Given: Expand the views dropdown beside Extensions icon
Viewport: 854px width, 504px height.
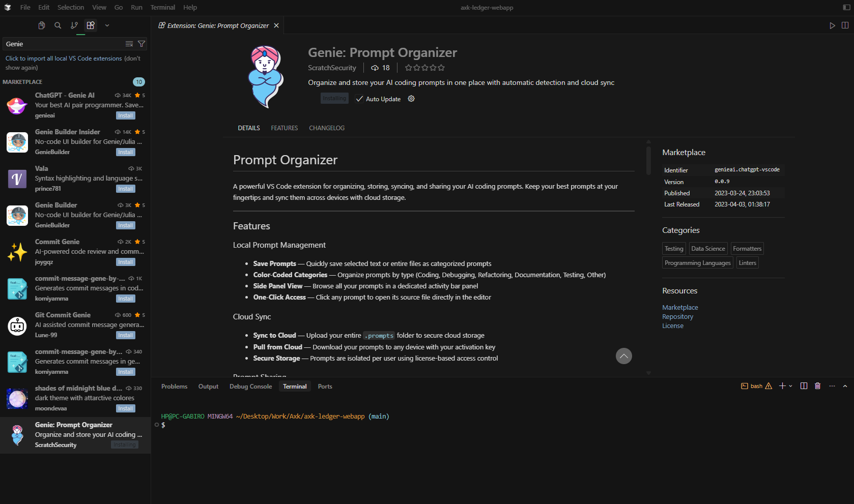Looking at the screenshot, I should point(107,25).
